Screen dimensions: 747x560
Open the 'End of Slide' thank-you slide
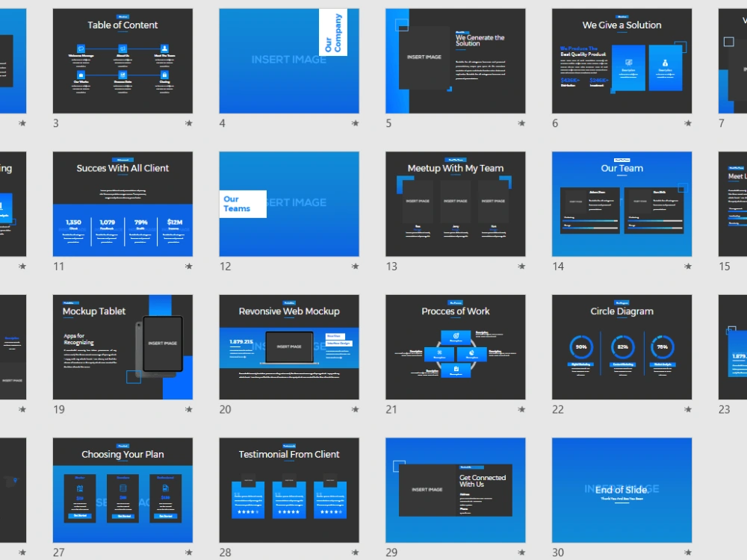click(x=622, y=491)
